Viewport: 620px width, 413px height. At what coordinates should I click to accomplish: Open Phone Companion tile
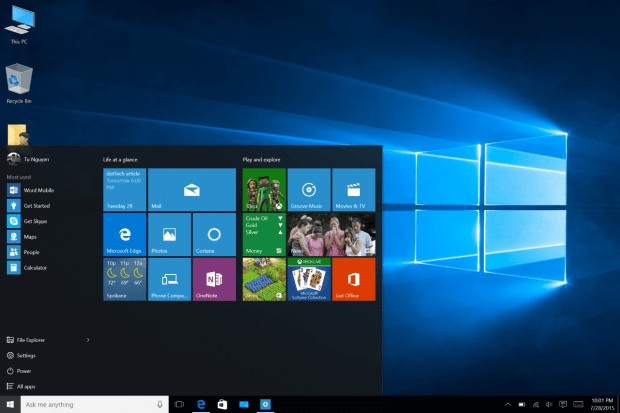pyautogui.click(x=169, y=279)
